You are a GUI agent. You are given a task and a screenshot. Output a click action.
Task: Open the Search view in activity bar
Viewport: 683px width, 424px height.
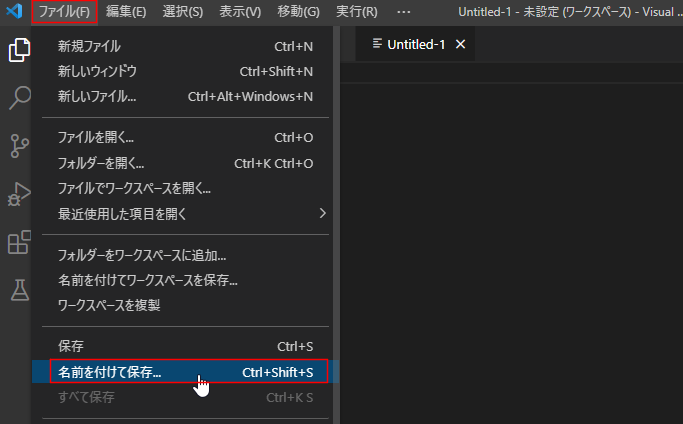point(19,98)
